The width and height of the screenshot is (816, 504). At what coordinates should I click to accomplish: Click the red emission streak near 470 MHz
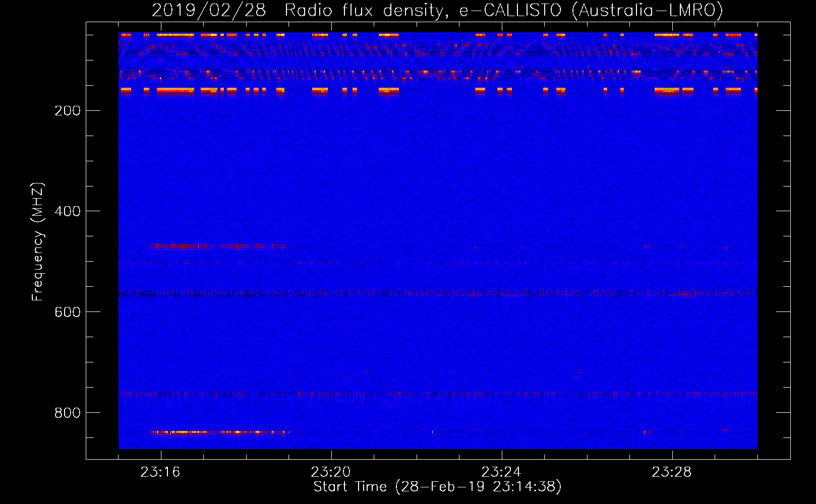click(x=218, y=246)
